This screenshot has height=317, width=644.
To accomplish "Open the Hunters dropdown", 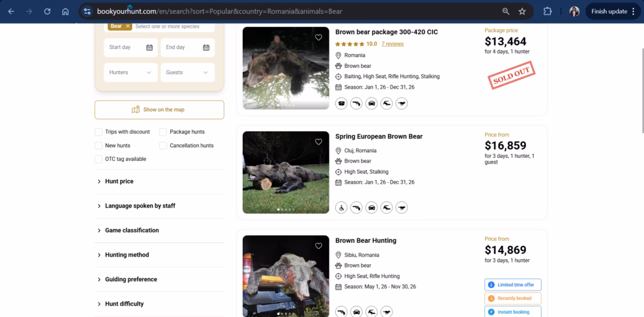I will click(x=130, y=72).
